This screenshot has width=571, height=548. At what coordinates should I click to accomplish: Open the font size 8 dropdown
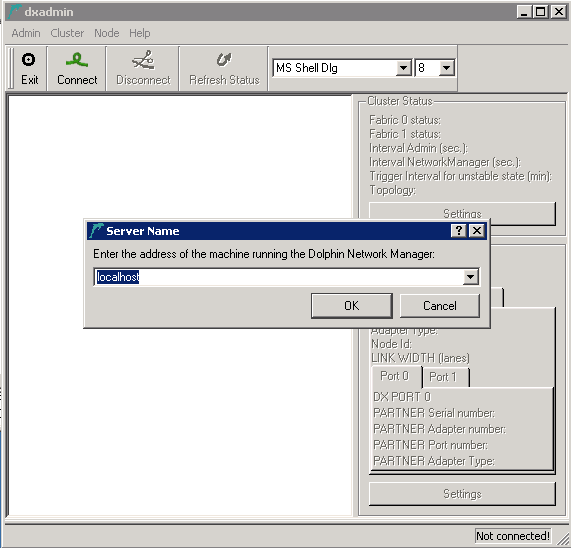coord(446,68)
